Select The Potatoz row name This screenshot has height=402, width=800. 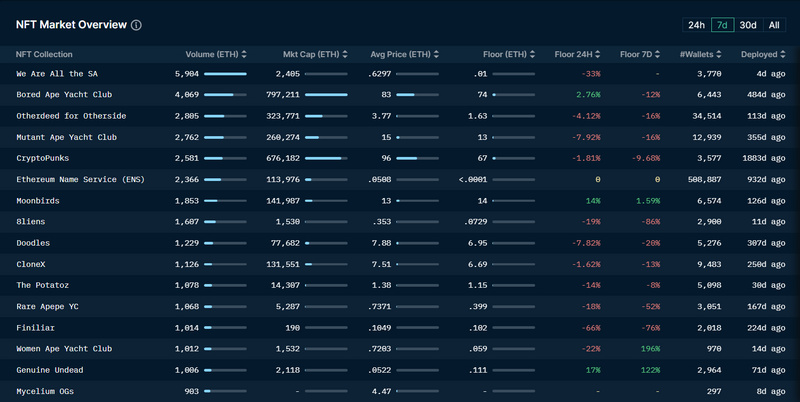[x=42, y=285]
